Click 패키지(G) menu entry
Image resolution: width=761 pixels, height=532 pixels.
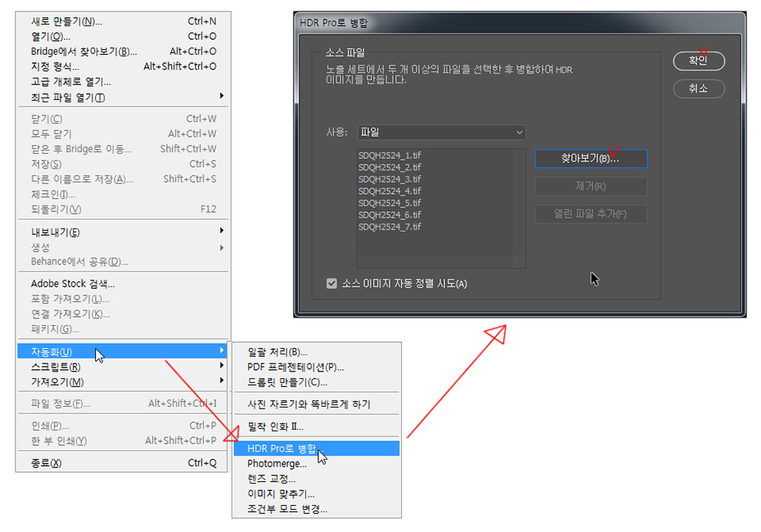pyautogui.click(x=124, y=329)
